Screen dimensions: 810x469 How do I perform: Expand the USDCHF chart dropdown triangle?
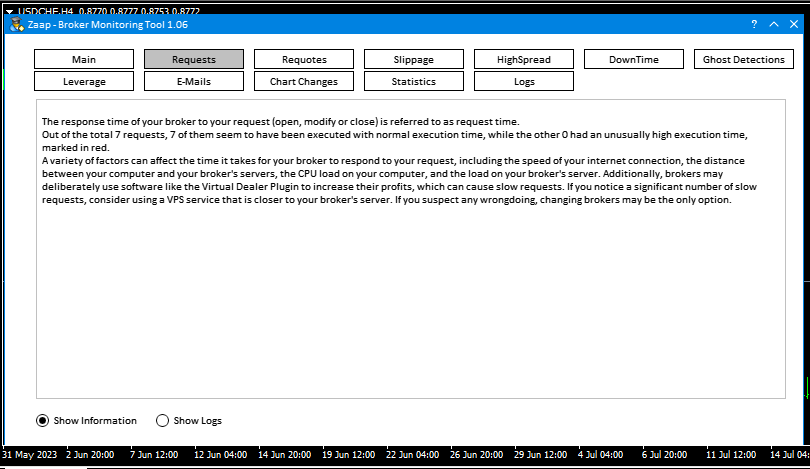(9, 11)
